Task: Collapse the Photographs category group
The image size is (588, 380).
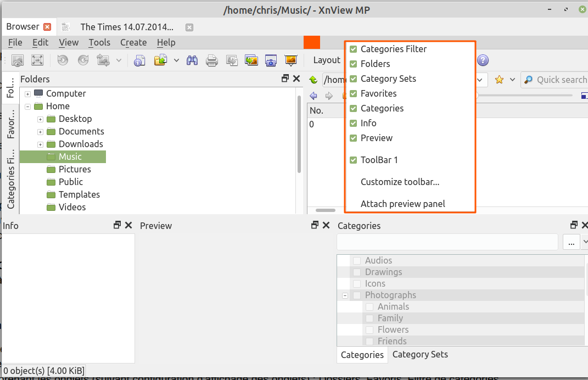Action: point(345,295)
